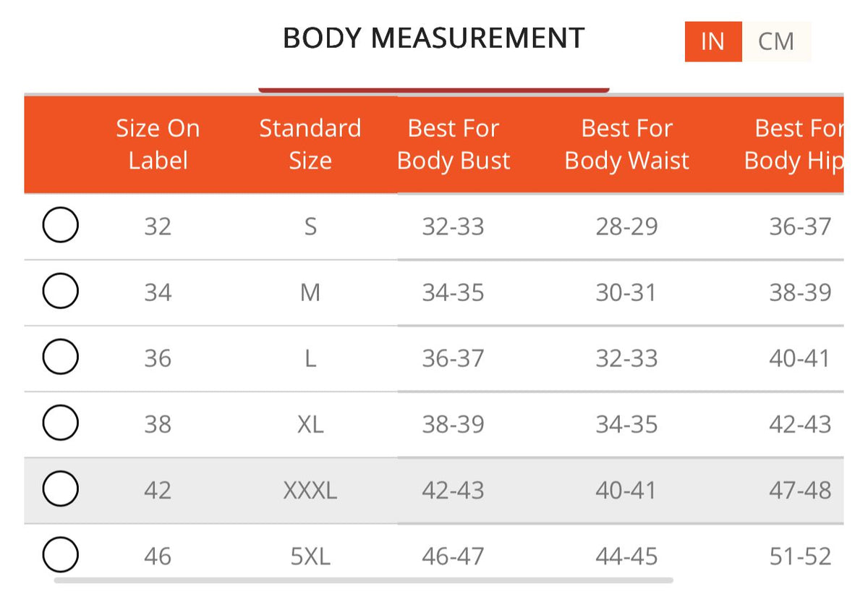Click the horizontal table scrollbar

[363, 580]
